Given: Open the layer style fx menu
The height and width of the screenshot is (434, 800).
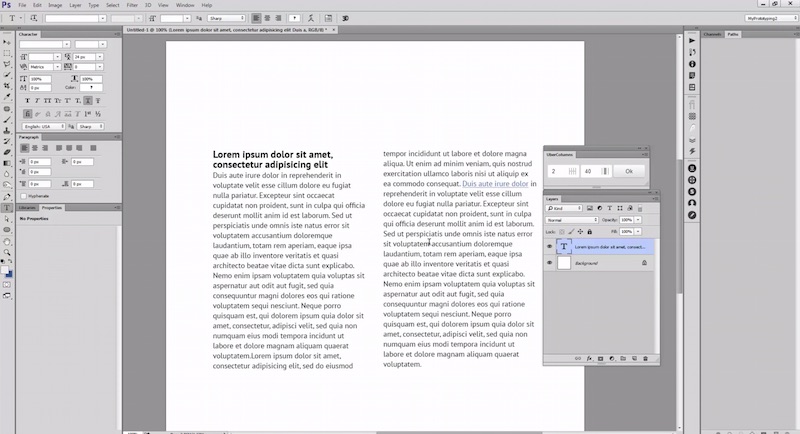Looking at the screenshot, I should (589, 359).
